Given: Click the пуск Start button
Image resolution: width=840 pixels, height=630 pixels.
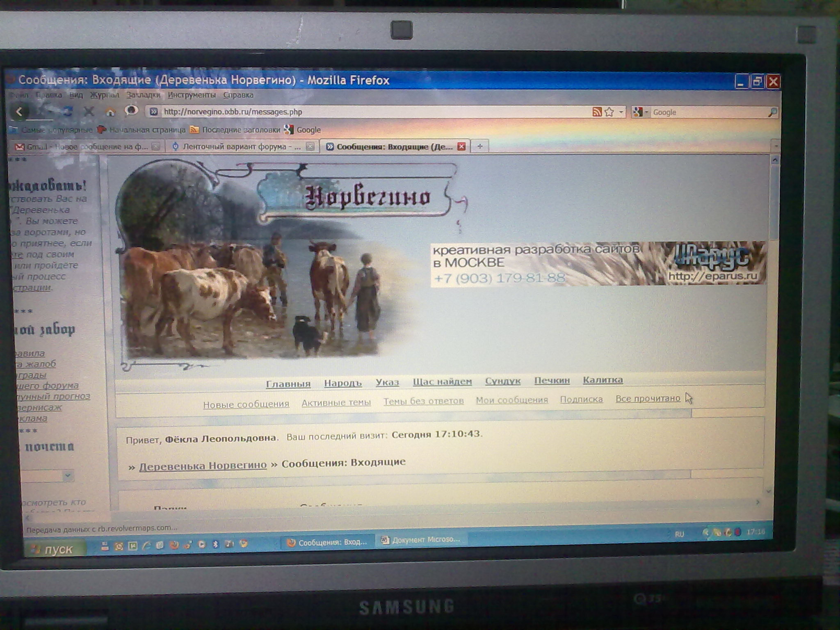Looking at the screenshot, I should coord(55,549).
